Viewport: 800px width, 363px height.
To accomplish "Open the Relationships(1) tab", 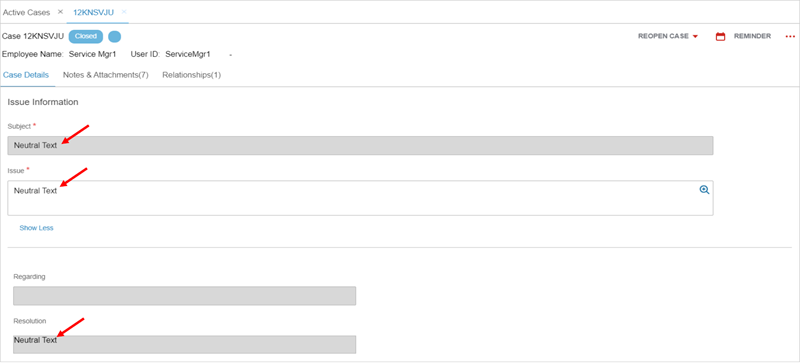I will coord(191,75).
